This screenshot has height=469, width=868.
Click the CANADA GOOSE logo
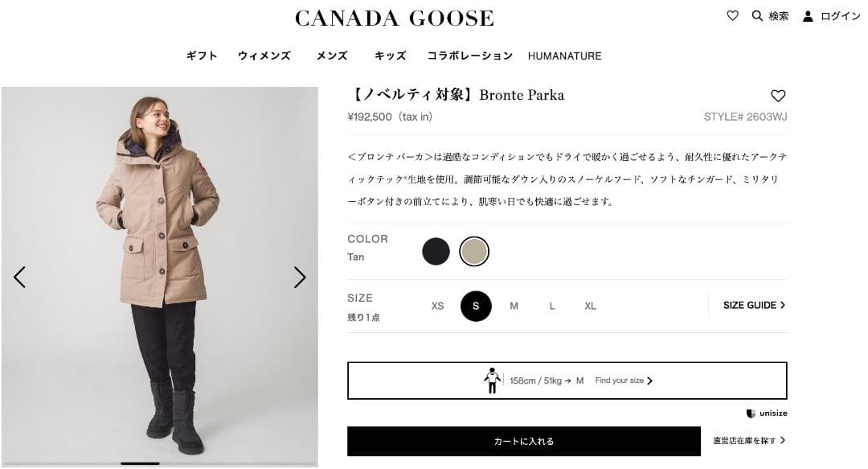394,17
